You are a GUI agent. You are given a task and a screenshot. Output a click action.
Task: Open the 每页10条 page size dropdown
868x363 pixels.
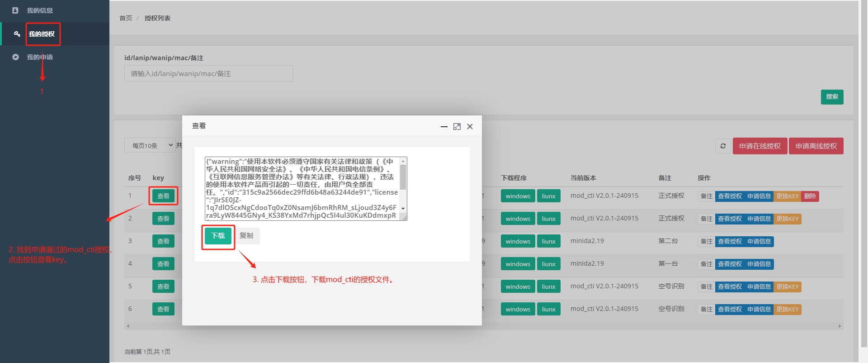pyautogui.click(x=150, y=145)
